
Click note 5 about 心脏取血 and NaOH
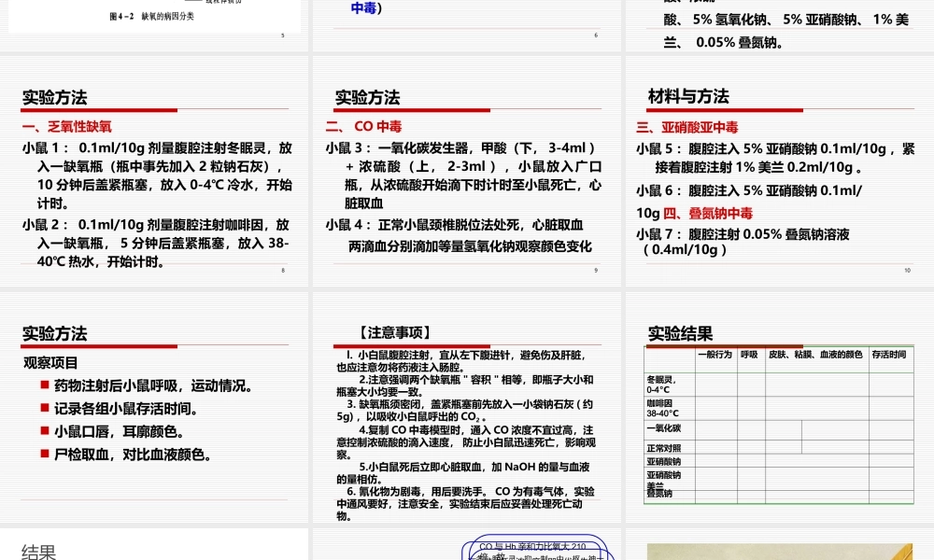(463, 473)
